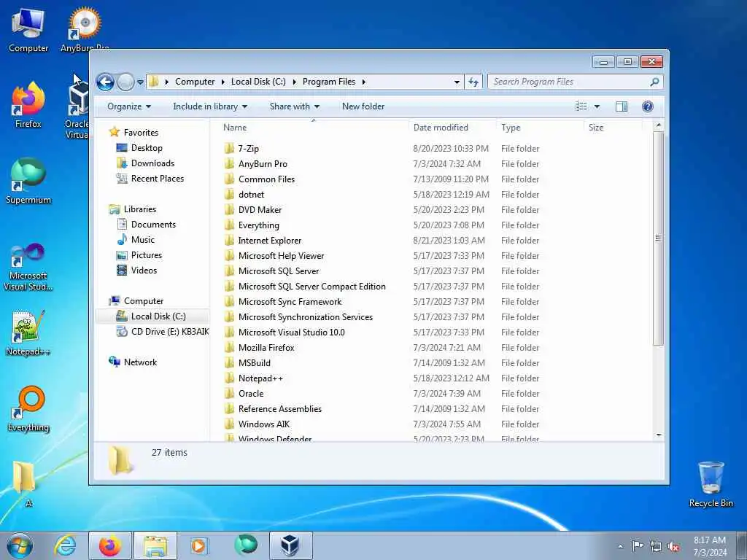Open the AnyBurn Pro desktop shortcut

[85, 30]
